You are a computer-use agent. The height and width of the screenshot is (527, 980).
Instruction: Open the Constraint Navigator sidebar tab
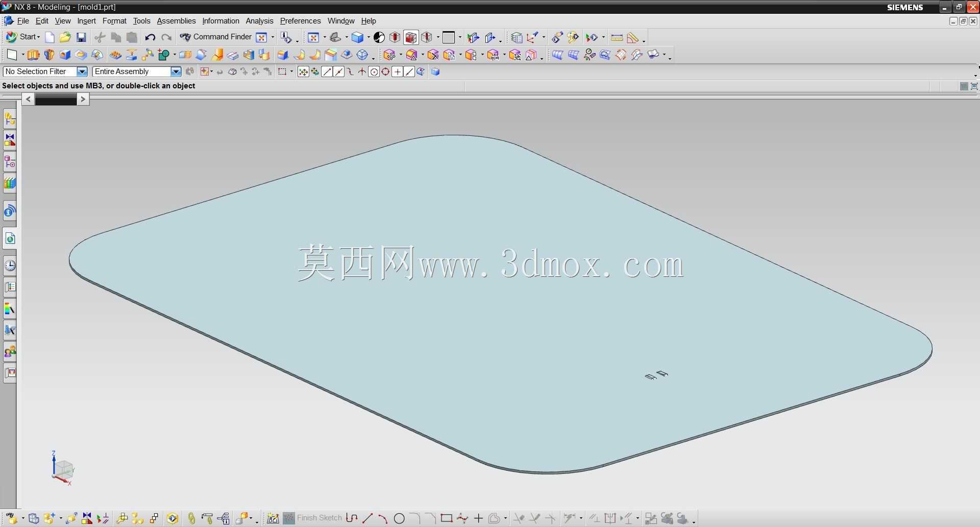point(10,139)
